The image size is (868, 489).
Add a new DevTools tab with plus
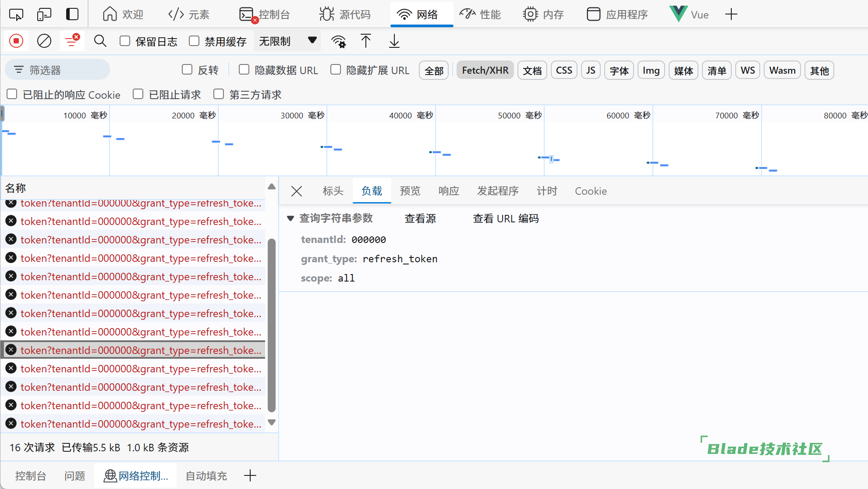(731, 14)
